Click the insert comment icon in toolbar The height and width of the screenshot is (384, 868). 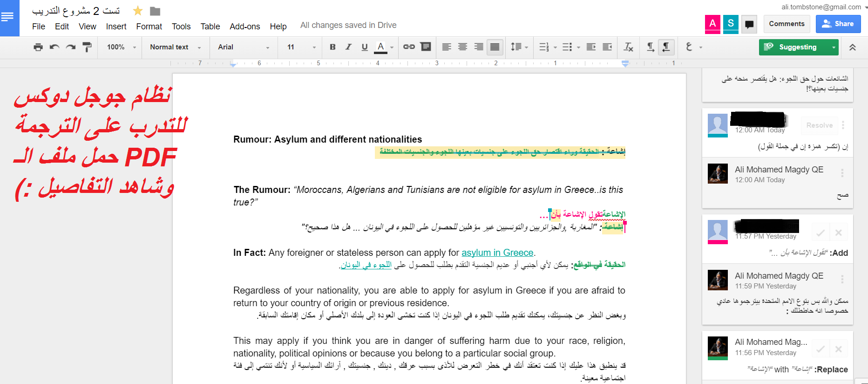click(x=426, y=47)
